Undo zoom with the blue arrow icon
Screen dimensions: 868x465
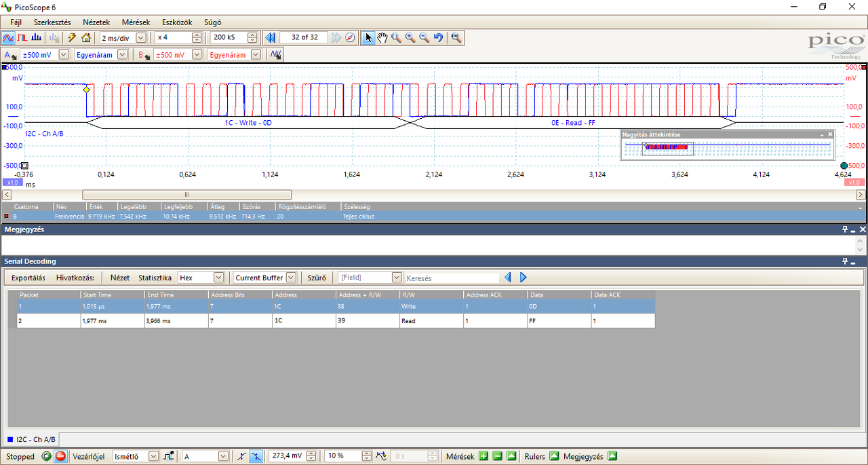439,38
